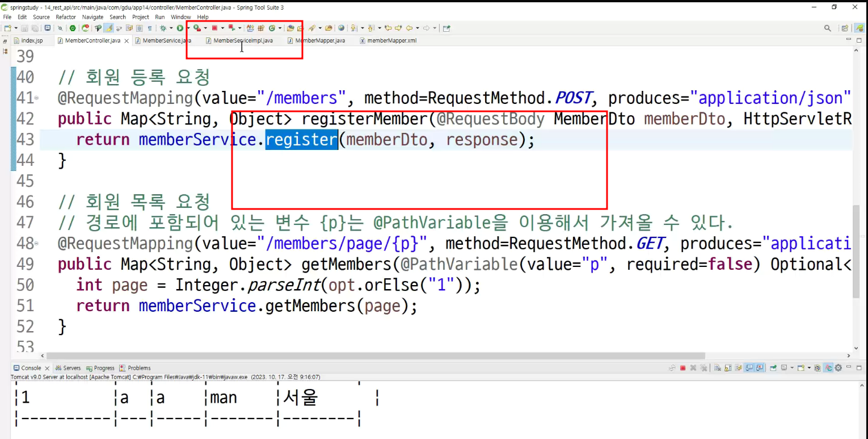Viewport: 868px width, 439px height.
Task: Click the Console gear settings icon
Action: [838, 368]
